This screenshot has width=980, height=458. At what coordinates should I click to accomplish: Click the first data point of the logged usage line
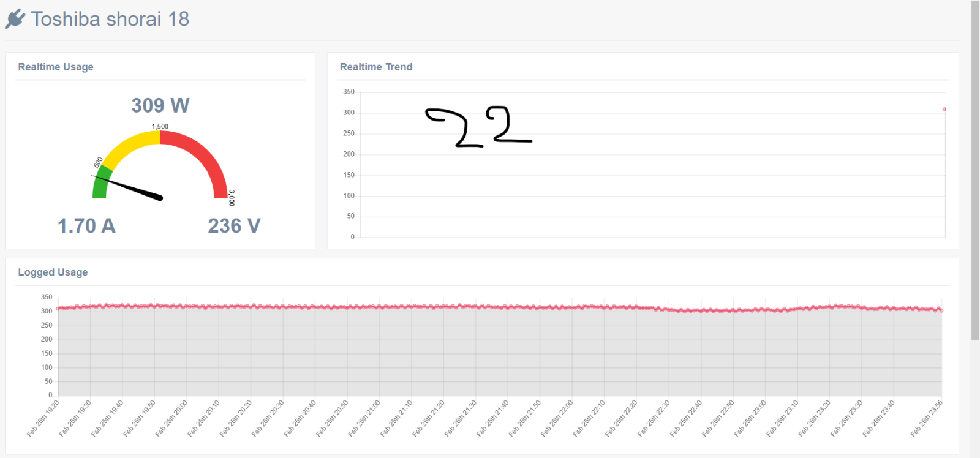[x=58, y=309]
